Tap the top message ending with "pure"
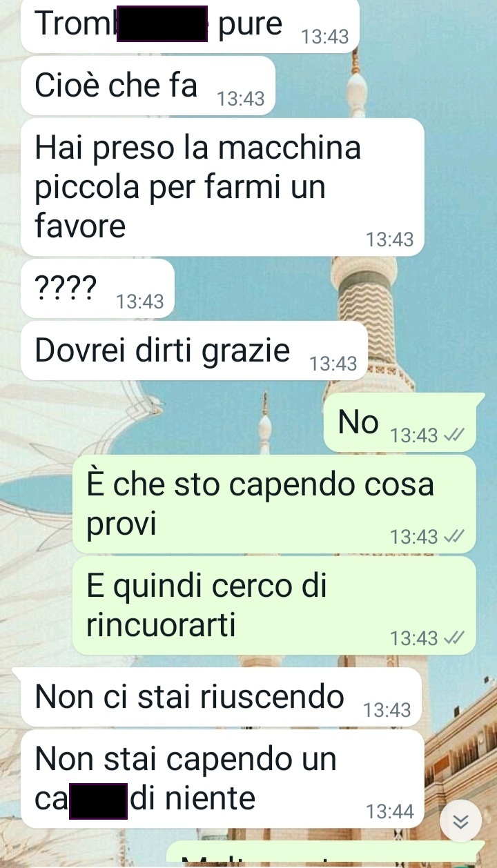 tap(190, 25)
